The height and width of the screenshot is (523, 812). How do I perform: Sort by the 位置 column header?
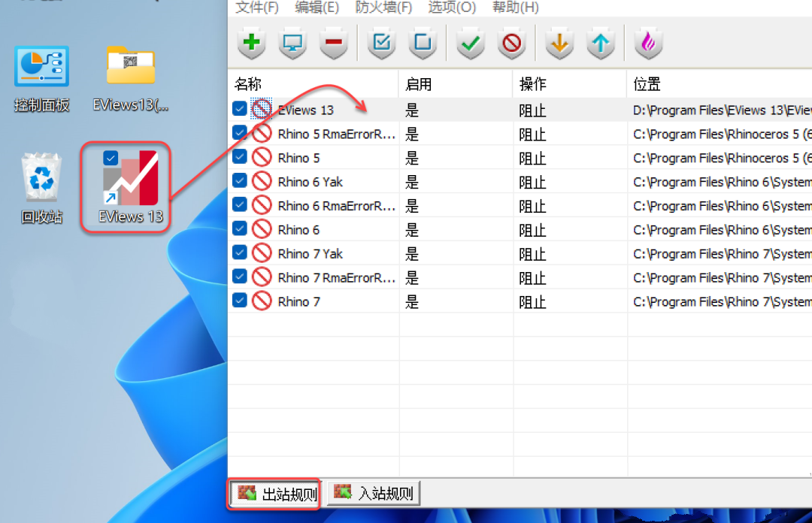point(720,84)
